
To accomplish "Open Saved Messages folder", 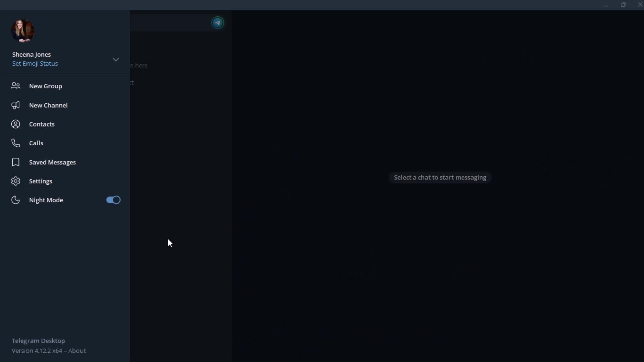I will pyautogui.click(x=52, y=162).
